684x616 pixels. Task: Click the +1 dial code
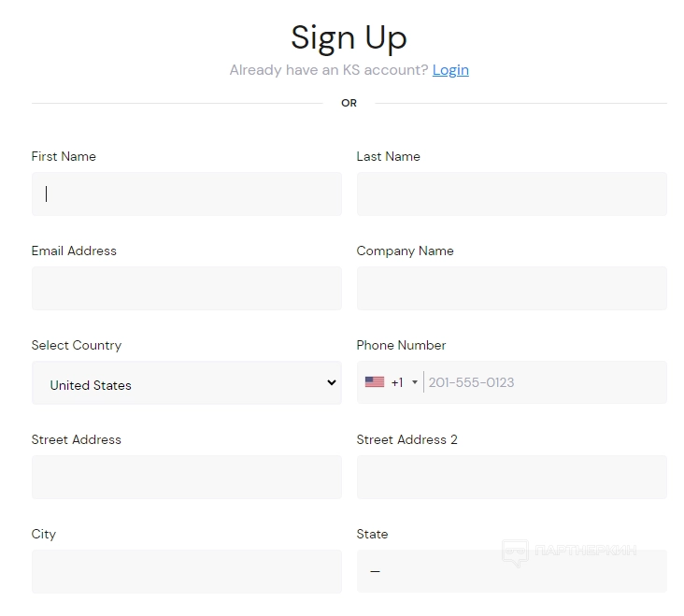click(397, 382)
